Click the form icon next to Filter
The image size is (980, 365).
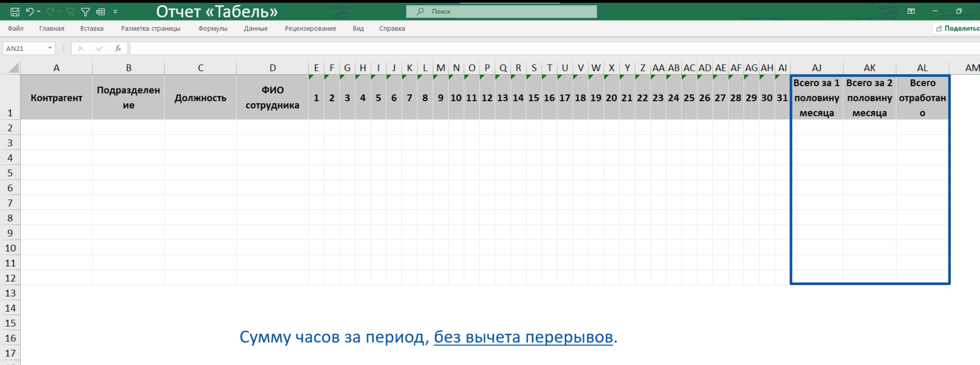tap(101, 12)
